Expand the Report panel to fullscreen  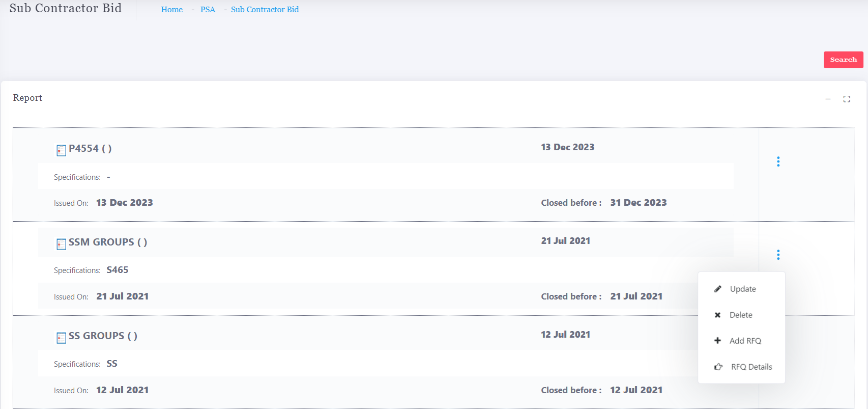[847, 99]
